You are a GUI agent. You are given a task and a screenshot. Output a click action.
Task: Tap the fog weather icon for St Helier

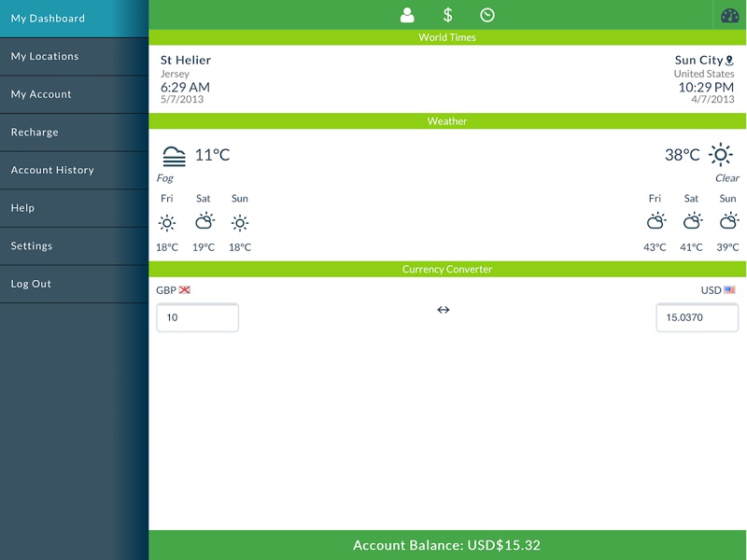tap(174, 156)
